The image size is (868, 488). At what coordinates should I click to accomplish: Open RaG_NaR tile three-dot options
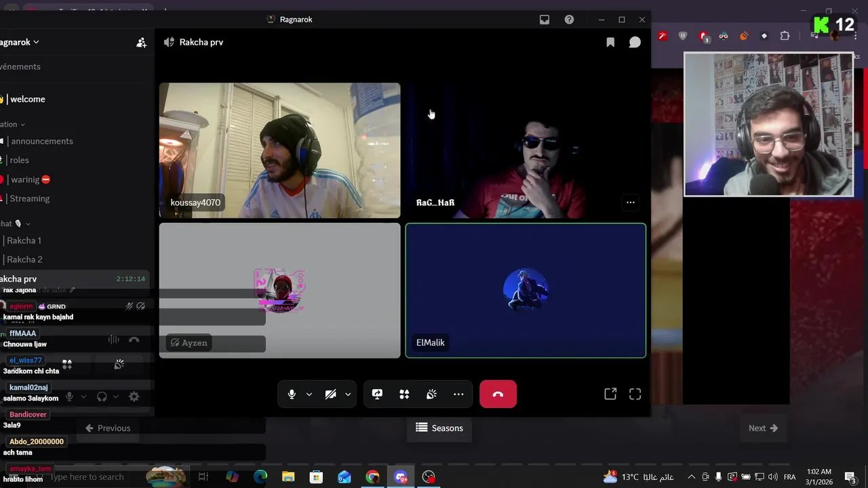point(631,202)
